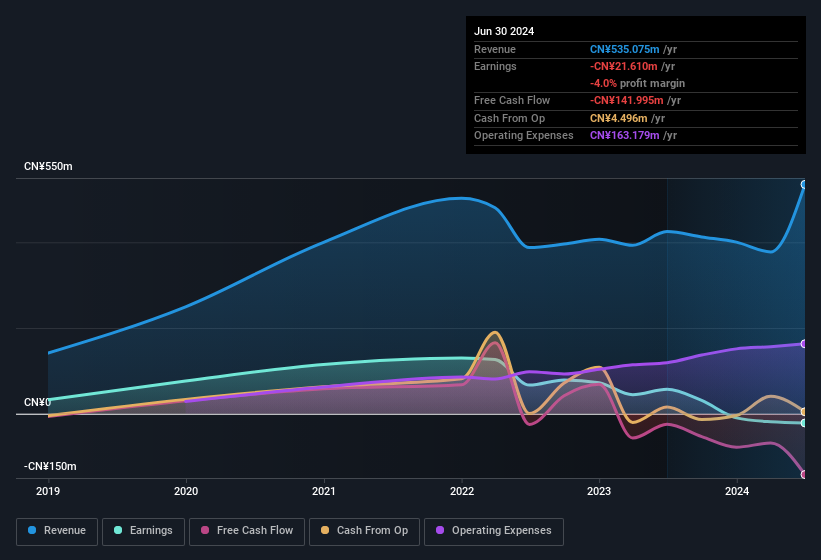
Task: Click the 2023 x-axis label
Action: point(599,491)
